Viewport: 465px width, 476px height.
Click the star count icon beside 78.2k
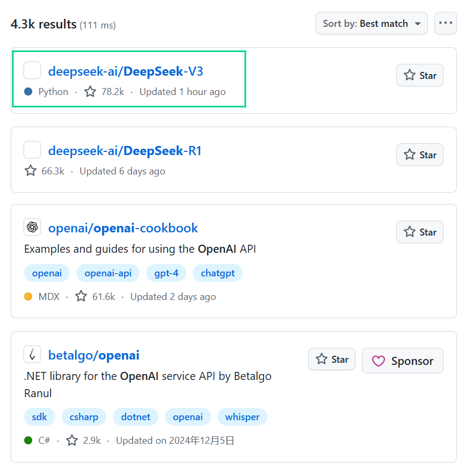[90, 92]
